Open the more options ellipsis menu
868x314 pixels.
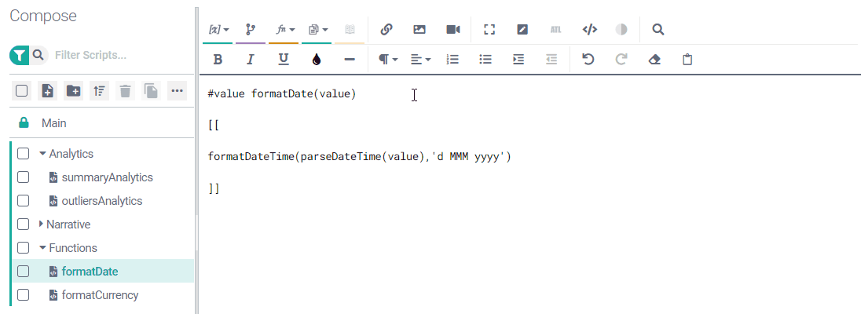178,90
